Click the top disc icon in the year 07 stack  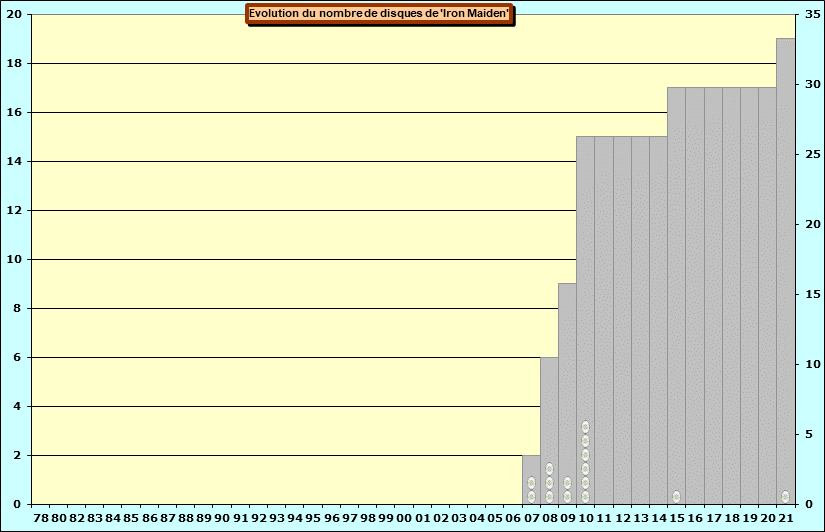(531, 483)
